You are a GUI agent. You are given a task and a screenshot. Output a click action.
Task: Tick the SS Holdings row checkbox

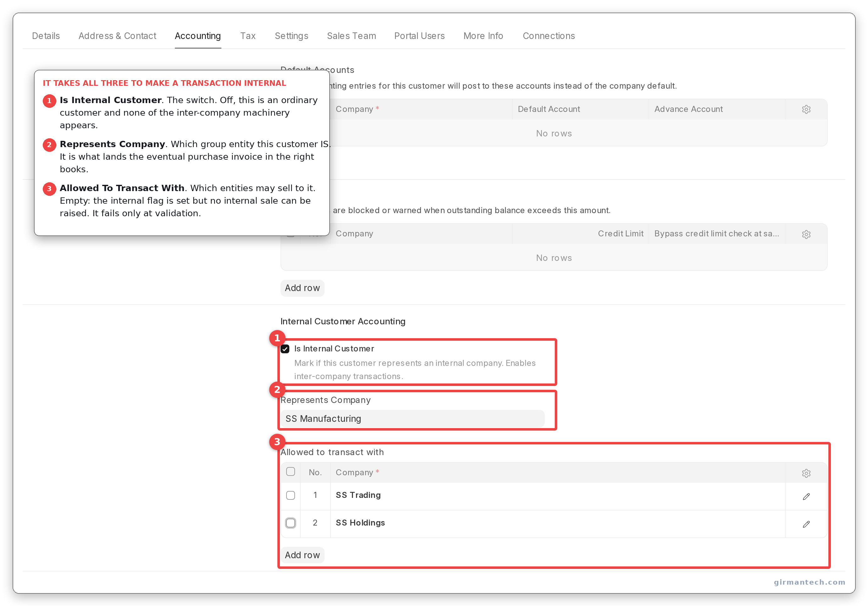pos(290,523)
